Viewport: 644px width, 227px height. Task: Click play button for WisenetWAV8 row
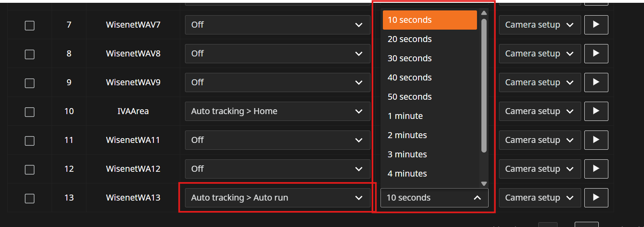point(596,54)
